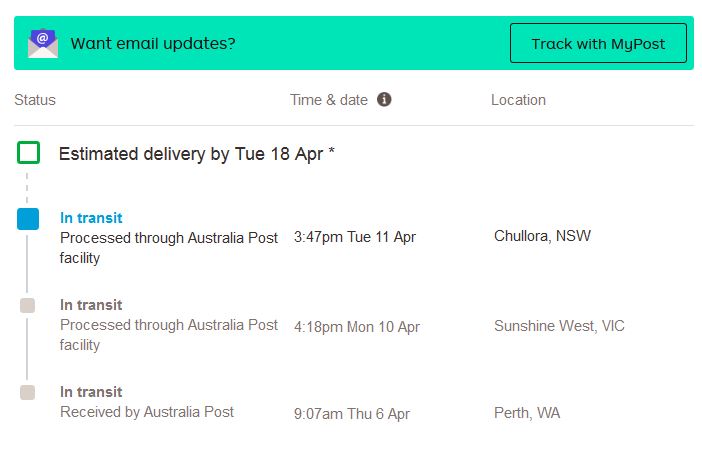Screen dimensions: 702x469
Task: Click the blue In transit status heading
Action: pyautogui.click(x=91, y=218)
